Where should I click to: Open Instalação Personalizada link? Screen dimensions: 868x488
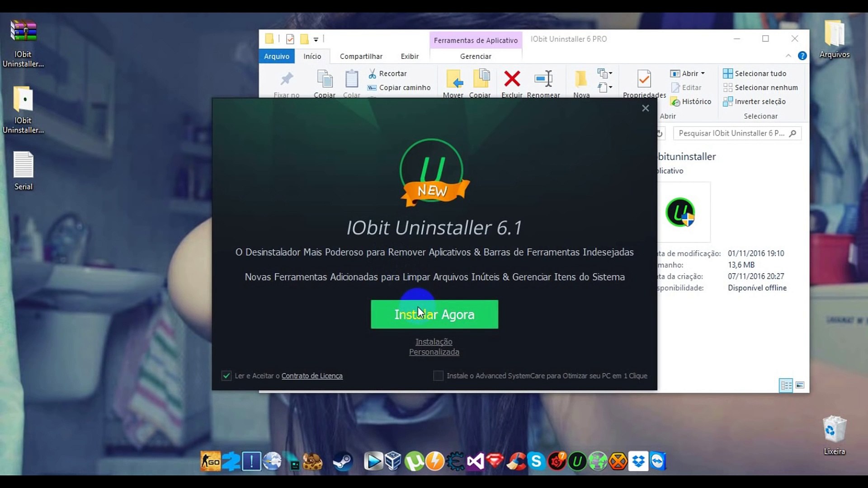click(434, 347)
